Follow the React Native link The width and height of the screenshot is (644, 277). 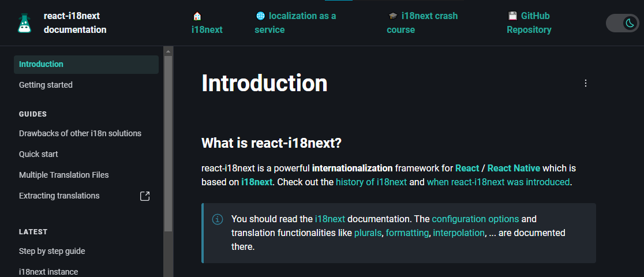pos(514,168)
